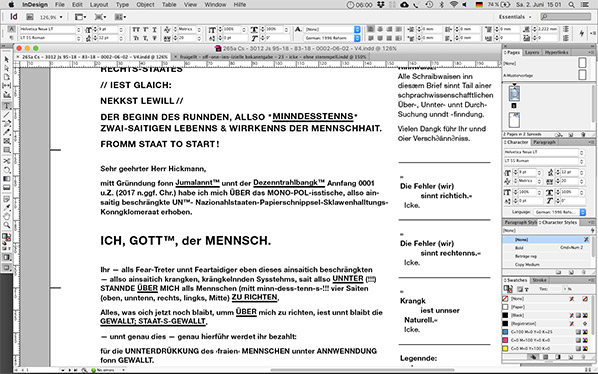The height and width of the screenshot is (374, 598).
Task: Select the yellow C=0 M=0 Y=100 swatch
Action: coord(546,348)
